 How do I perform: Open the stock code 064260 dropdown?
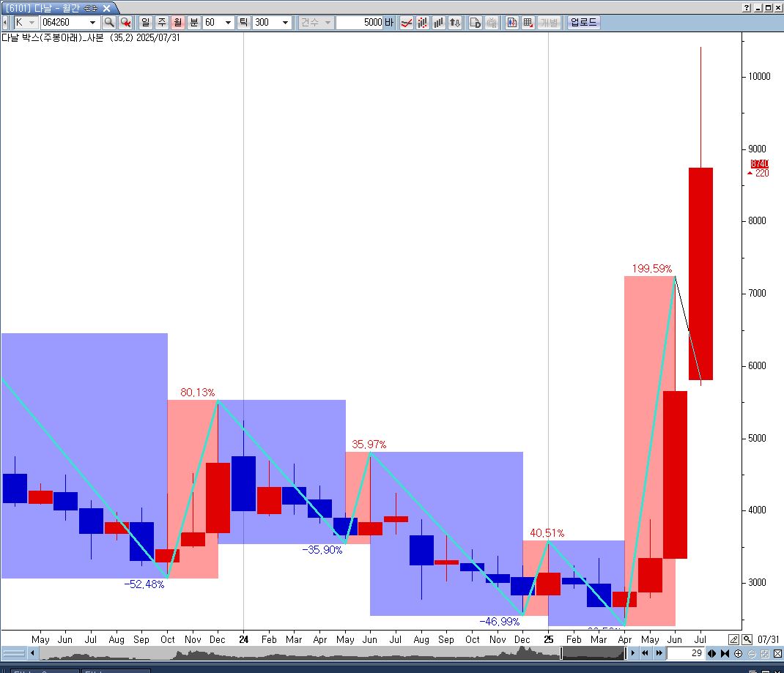(92, 23)
